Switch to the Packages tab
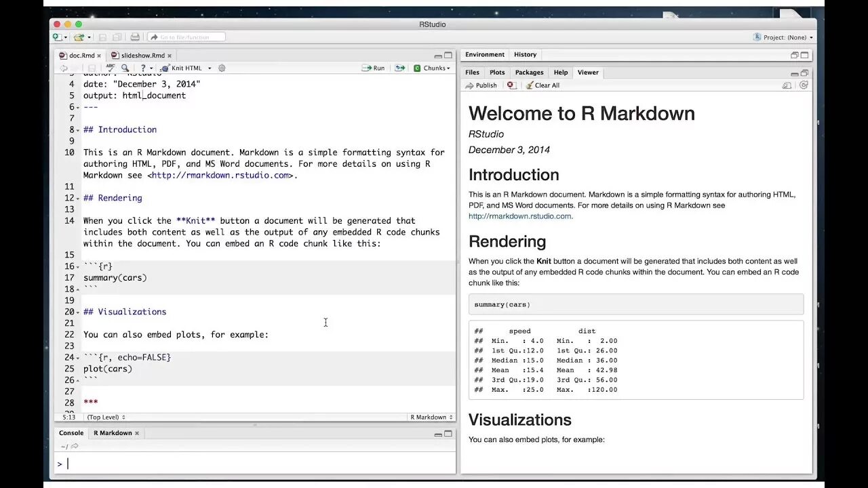This screenshot has height=488, width=868. [x=529, y=73]
